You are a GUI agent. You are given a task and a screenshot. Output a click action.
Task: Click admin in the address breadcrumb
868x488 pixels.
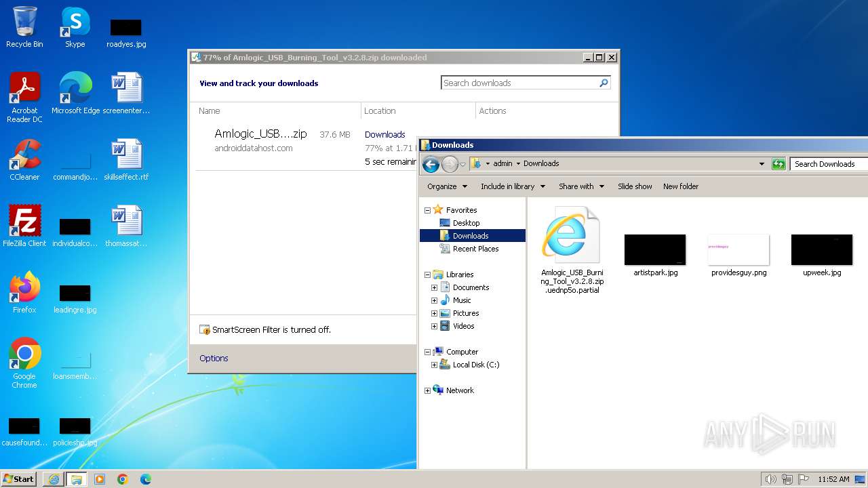[x=502, y=163]
